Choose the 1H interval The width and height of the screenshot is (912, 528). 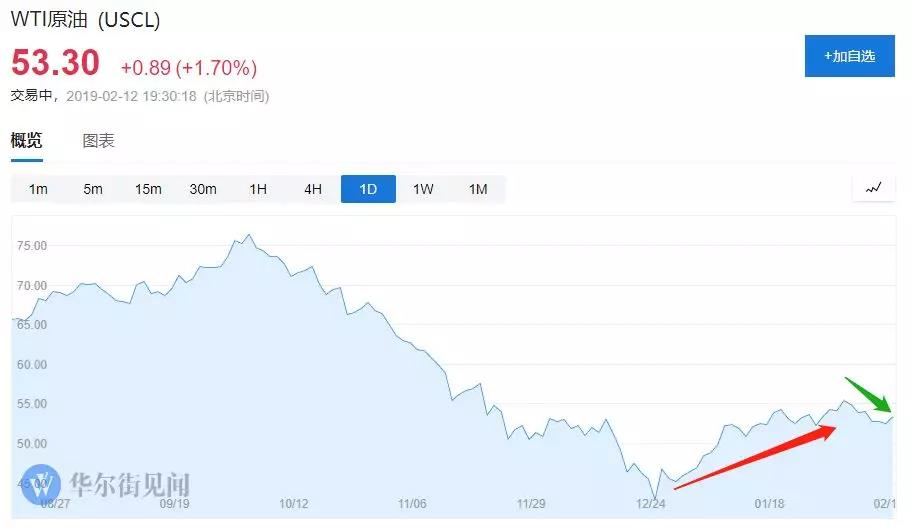[x=258, y=189]
